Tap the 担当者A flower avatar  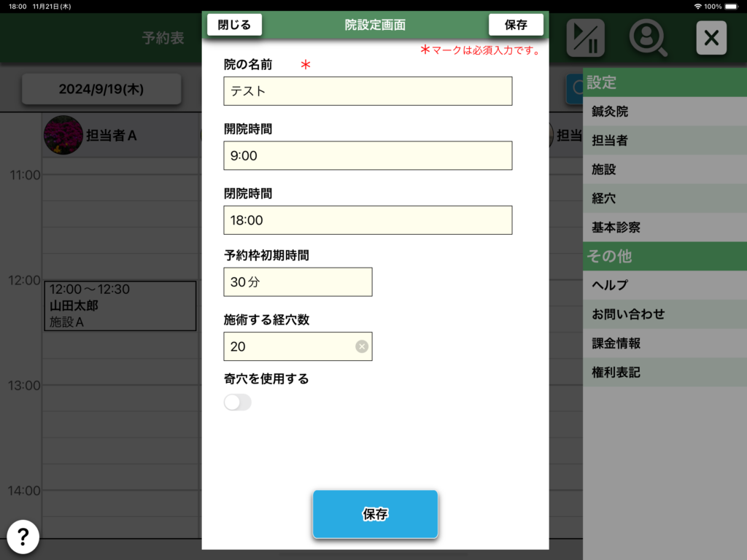(63, 135)
